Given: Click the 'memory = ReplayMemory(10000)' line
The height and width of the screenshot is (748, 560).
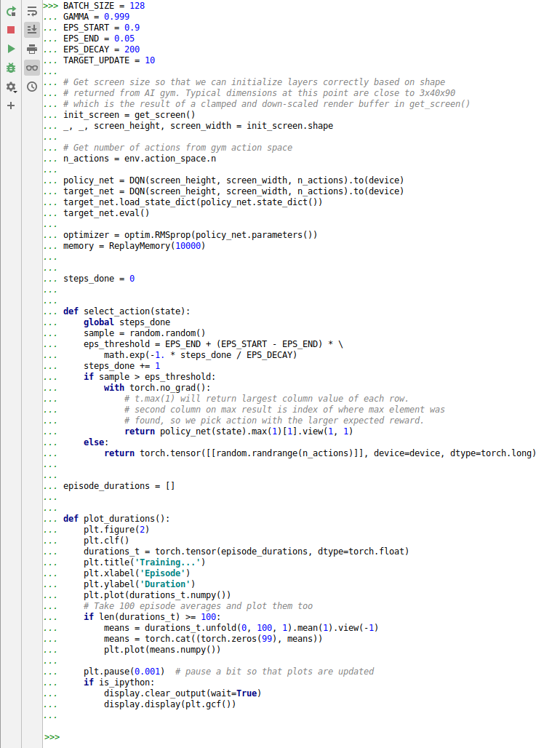Looking at the screenshot, I should tap(135, 246).
